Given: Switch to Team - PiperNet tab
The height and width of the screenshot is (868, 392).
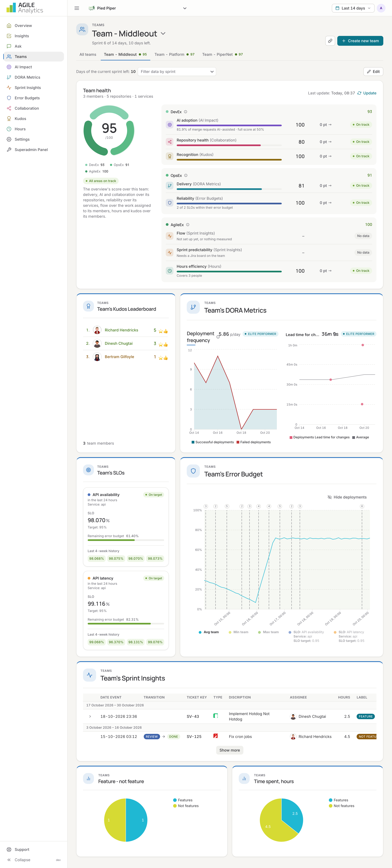Looking at the screenshot, I should point(222,55).
